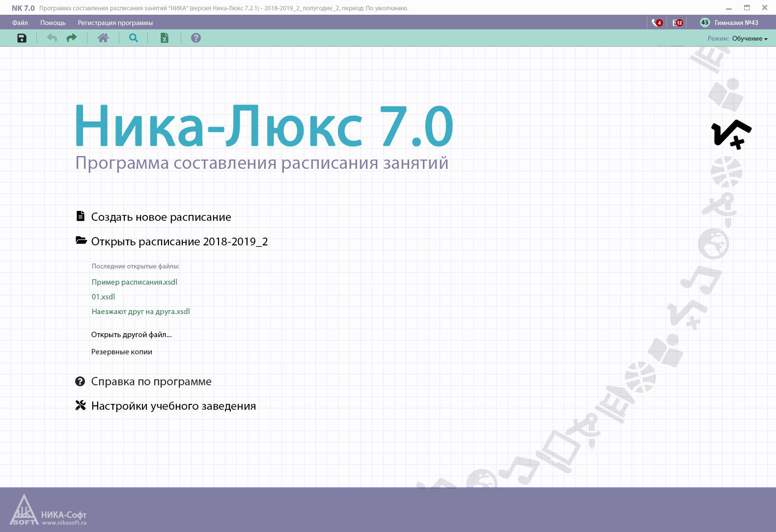The width and height of the screenshot is (776, 532).
Task: Open recent file 01.xsdl
Action: (103, 297)
